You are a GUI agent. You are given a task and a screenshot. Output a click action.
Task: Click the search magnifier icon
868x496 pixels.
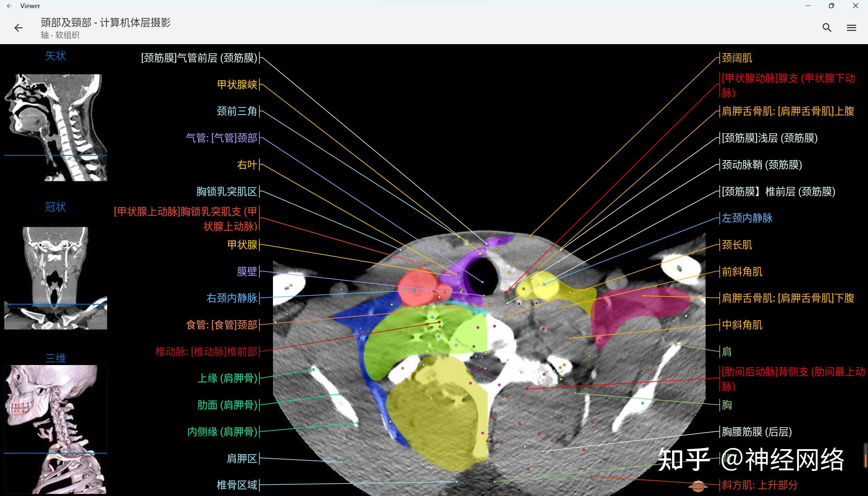[827, 27]
